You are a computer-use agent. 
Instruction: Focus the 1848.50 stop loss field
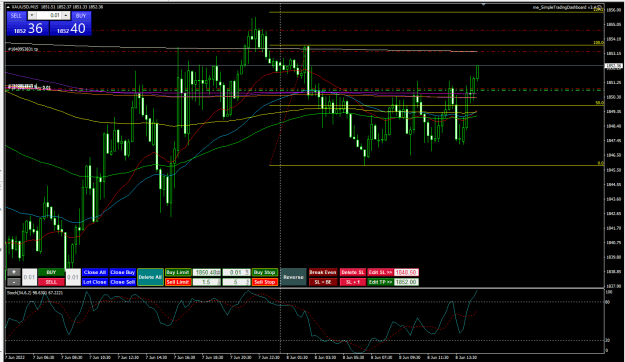point(406,272)
